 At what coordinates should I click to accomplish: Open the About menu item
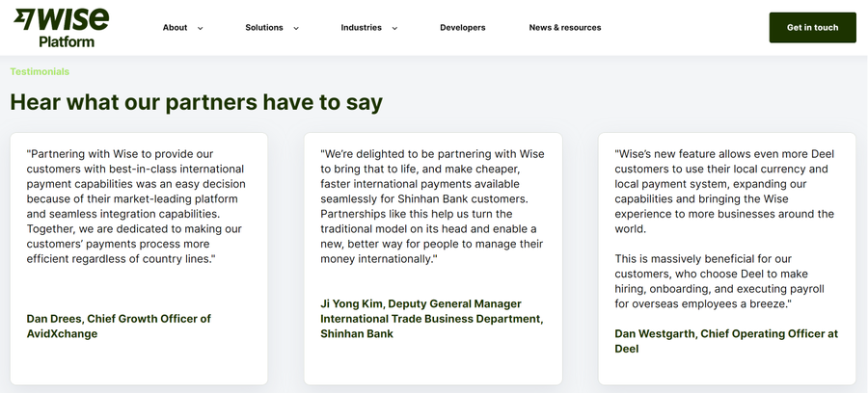pyautogui.click(x=175, y=28)
